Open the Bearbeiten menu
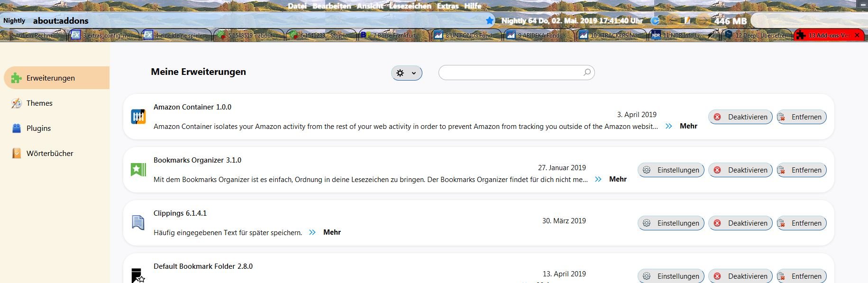This screenshot has width=868, height=283. pyautogui.click(x=332, y=6)
